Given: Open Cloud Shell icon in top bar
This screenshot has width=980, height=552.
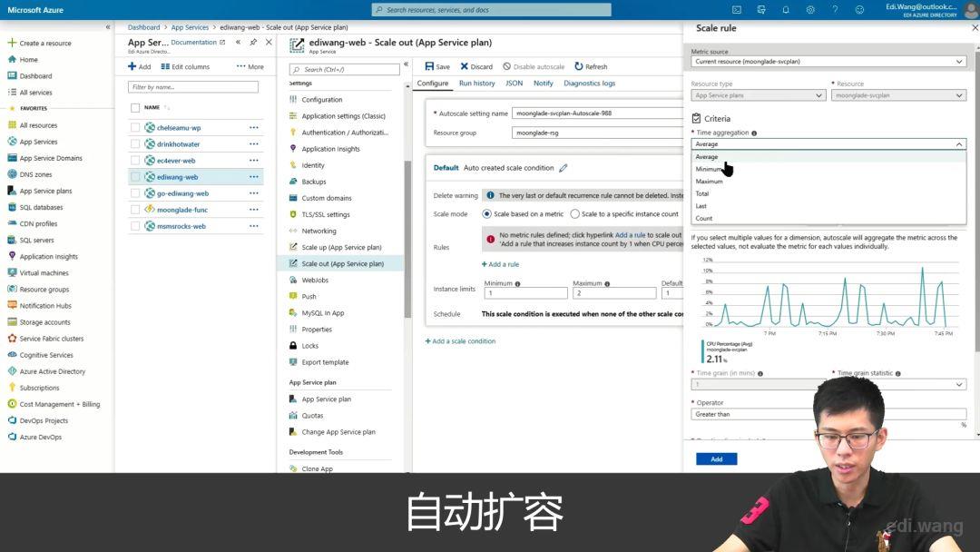Looking at the screenshot, I should tap(737, 10).
